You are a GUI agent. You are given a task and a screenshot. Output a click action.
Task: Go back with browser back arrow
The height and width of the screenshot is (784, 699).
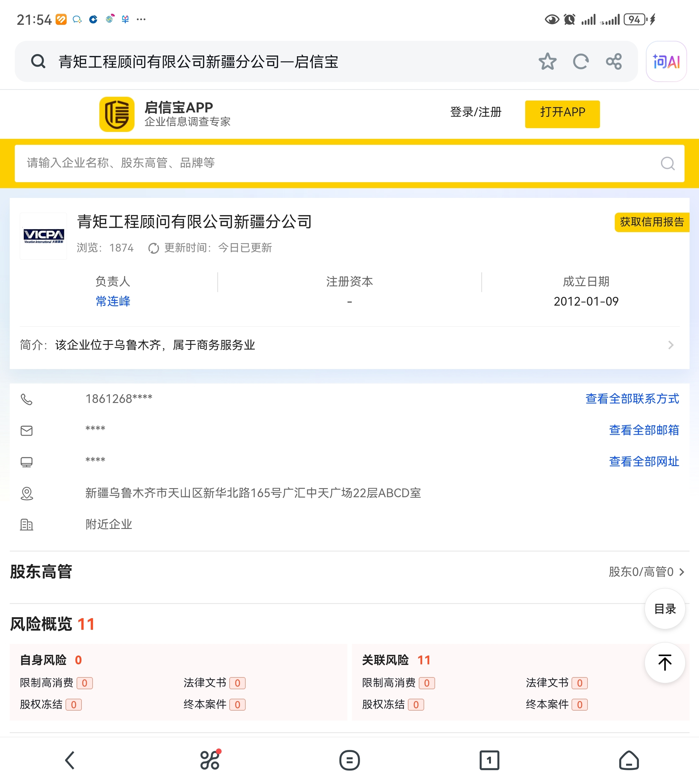(70, 760)
